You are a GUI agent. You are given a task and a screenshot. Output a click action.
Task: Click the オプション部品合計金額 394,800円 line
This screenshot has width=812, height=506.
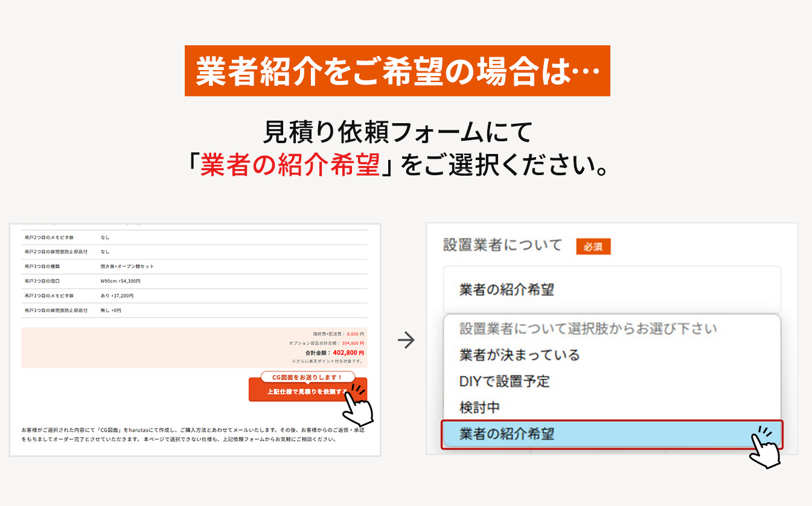(326, 343)
